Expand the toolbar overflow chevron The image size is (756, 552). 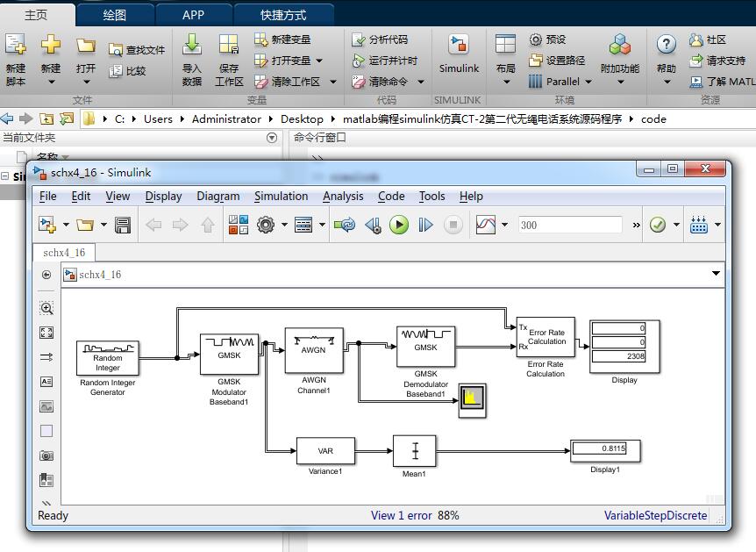pyautogui.click(x=637, y=225)
